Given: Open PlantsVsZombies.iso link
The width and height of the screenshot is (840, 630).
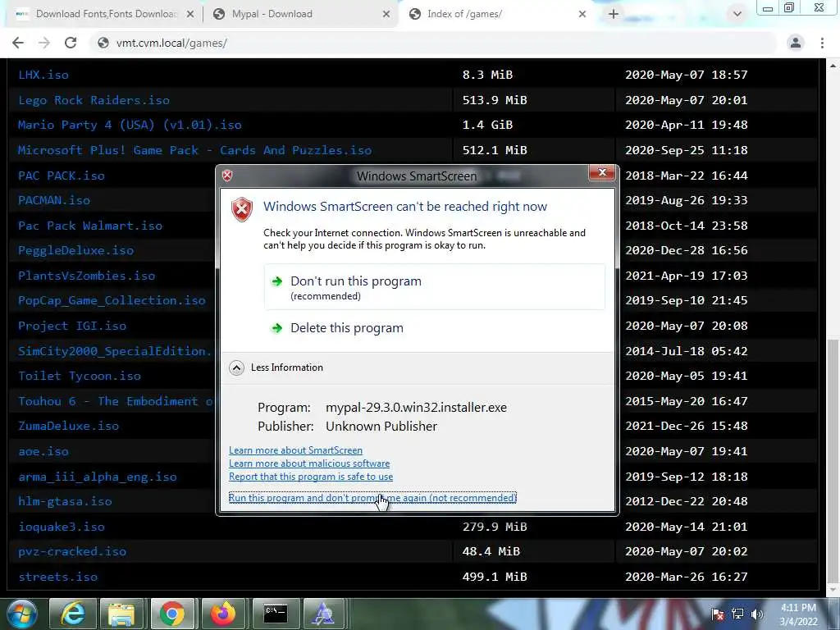Looking at the screenshot, I should pos(86,276).
